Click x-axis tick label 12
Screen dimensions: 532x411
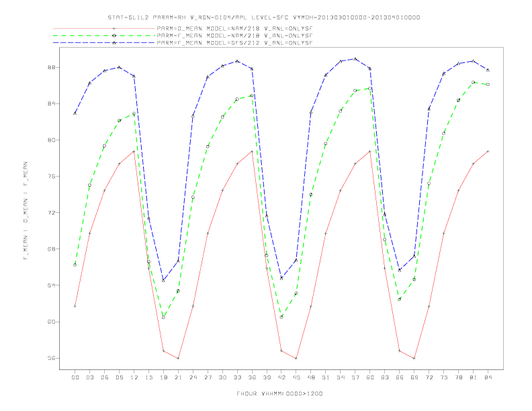[x=134, y=377]
